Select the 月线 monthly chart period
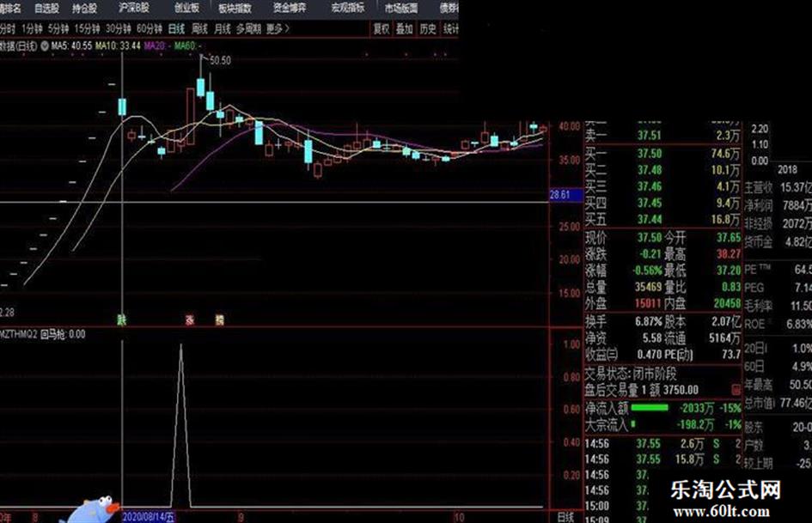The height and width of the screenshot is (523, 812). click(223, 29)
